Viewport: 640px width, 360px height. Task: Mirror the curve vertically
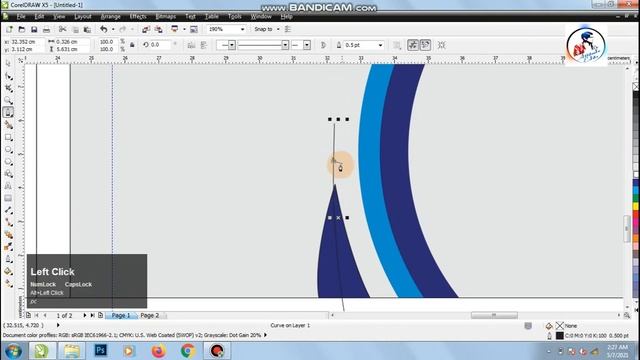(x=204, y=45)
